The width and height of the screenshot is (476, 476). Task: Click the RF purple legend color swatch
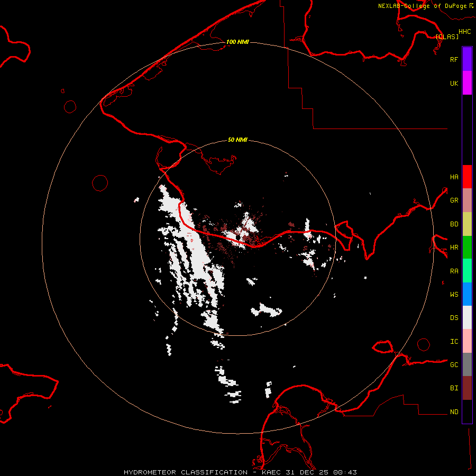pos(467,59)
